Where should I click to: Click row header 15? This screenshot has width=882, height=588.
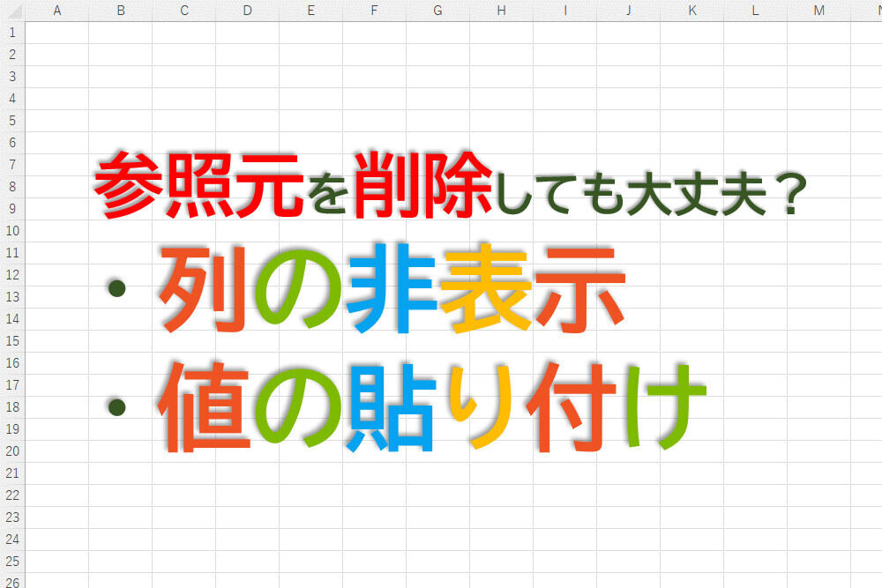coord(12,341)
